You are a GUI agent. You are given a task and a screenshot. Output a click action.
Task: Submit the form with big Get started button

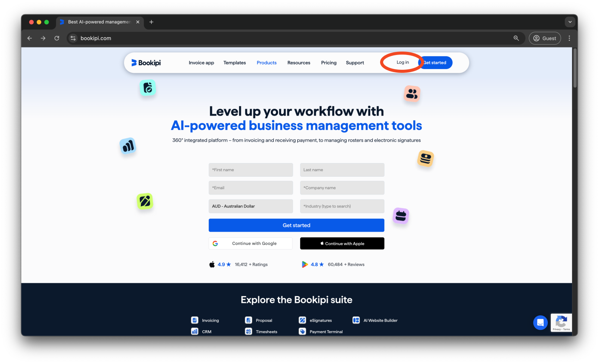pos(296,225)
